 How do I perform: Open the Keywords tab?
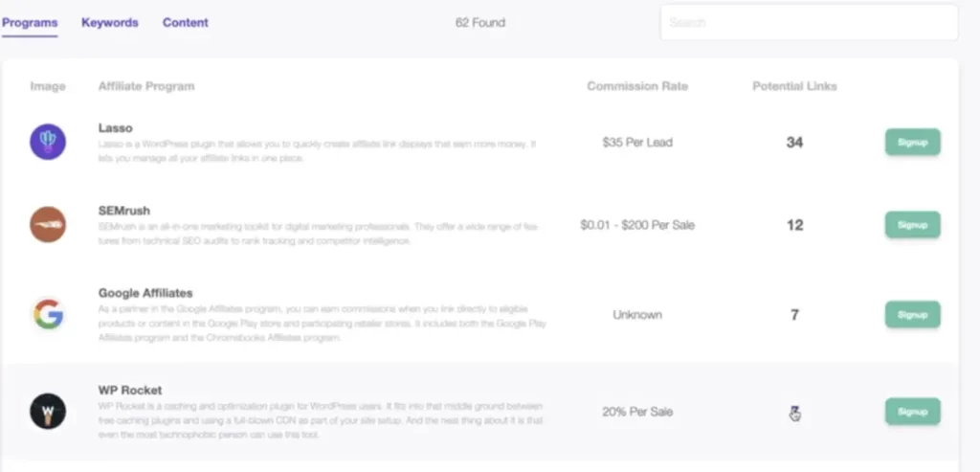tap(109, 23)
